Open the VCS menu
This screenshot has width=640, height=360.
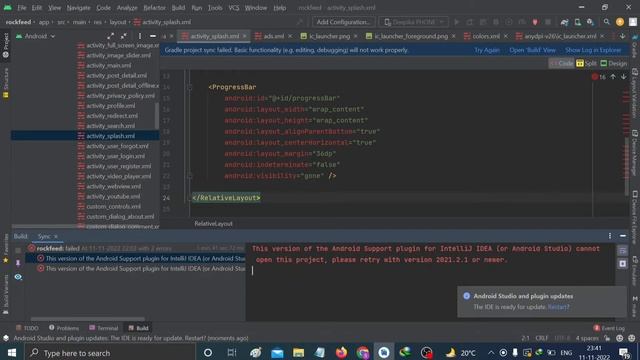tap(233, 8)
